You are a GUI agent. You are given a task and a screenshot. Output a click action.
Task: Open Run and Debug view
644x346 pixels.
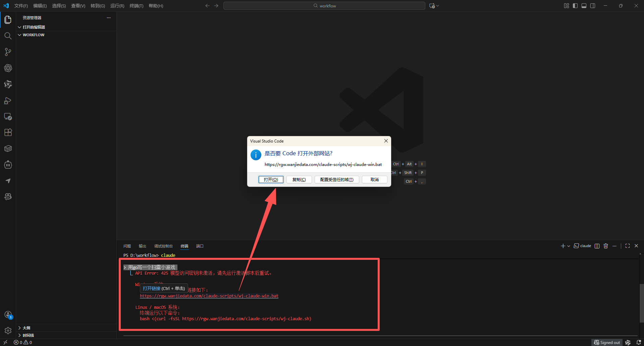(x=8, y=101)
